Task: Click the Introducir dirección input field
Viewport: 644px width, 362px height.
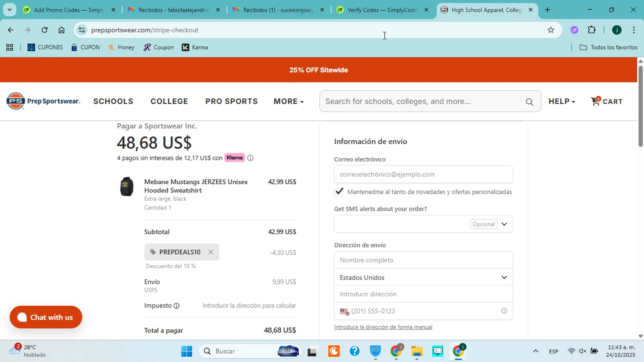Action: coord(423,294)
